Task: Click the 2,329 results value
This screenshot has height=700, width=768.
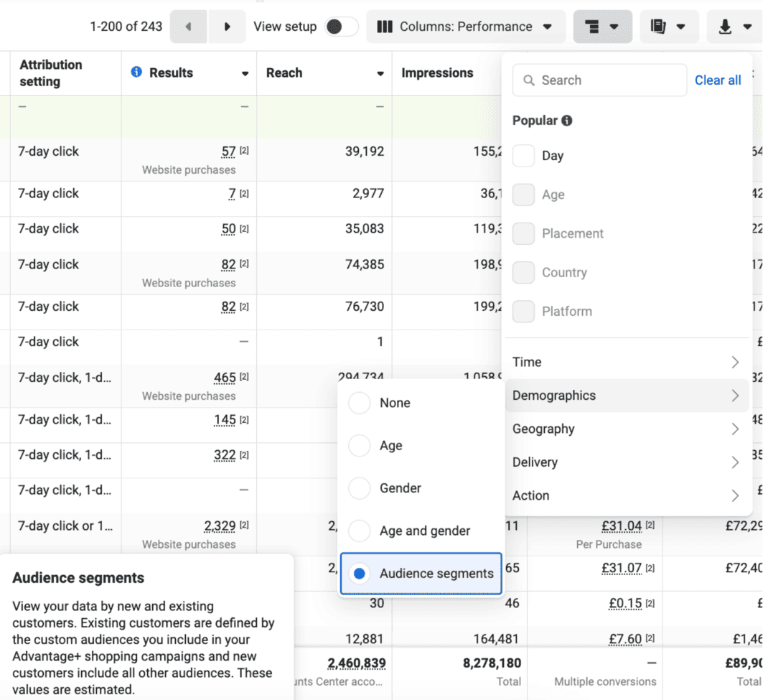Action: (220, 526)
